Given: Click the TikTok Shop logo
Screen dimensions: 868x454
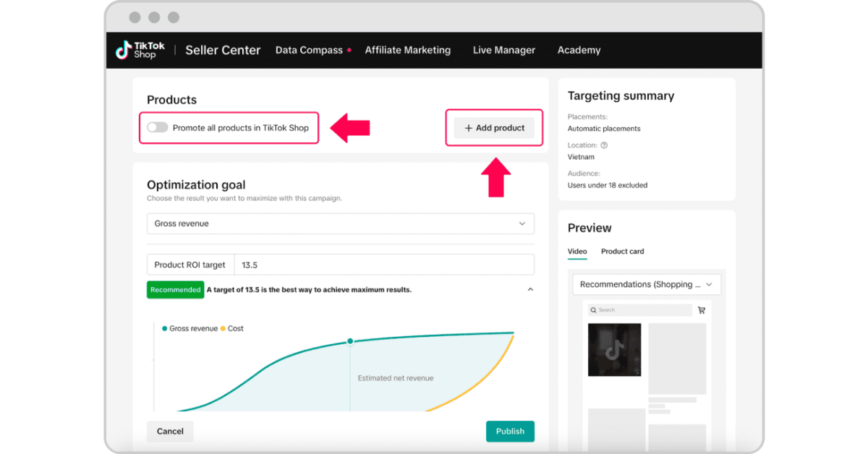Looking at the screenshot, I should coord(140,50).
